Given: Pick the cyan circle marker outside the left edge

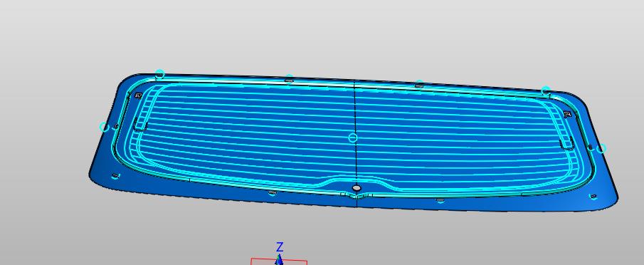Looking at the screenshot, I should point(105,127).
